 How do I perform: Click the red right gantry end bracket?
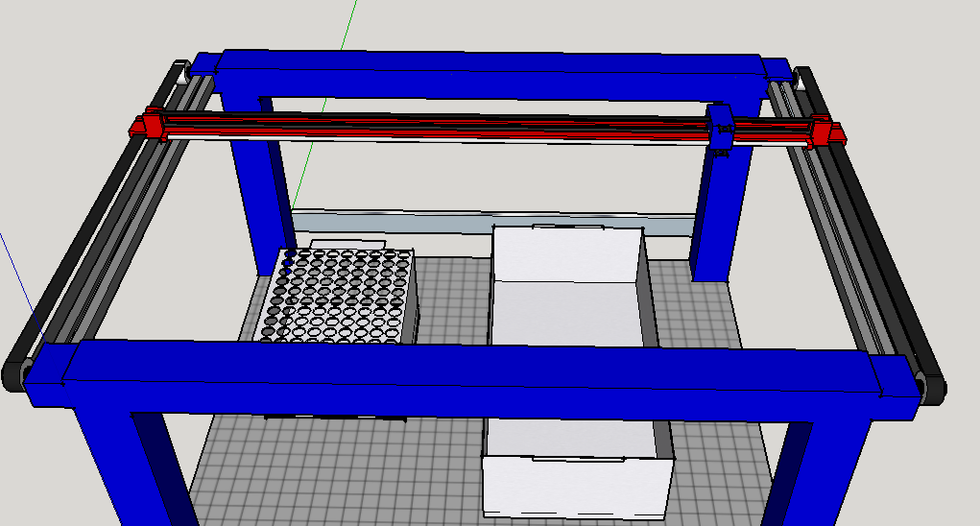pyautogui.click(x=828, y=131)
